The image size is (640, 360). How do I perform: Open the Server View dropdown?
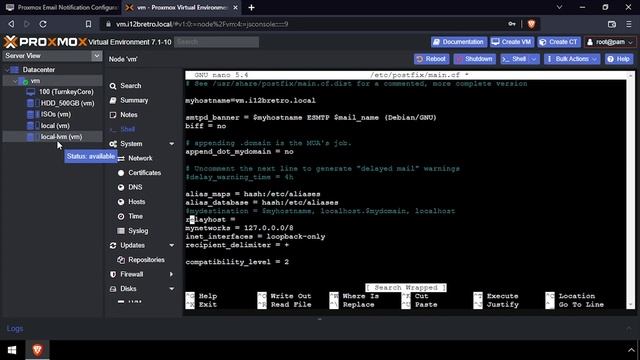[96, 56]
